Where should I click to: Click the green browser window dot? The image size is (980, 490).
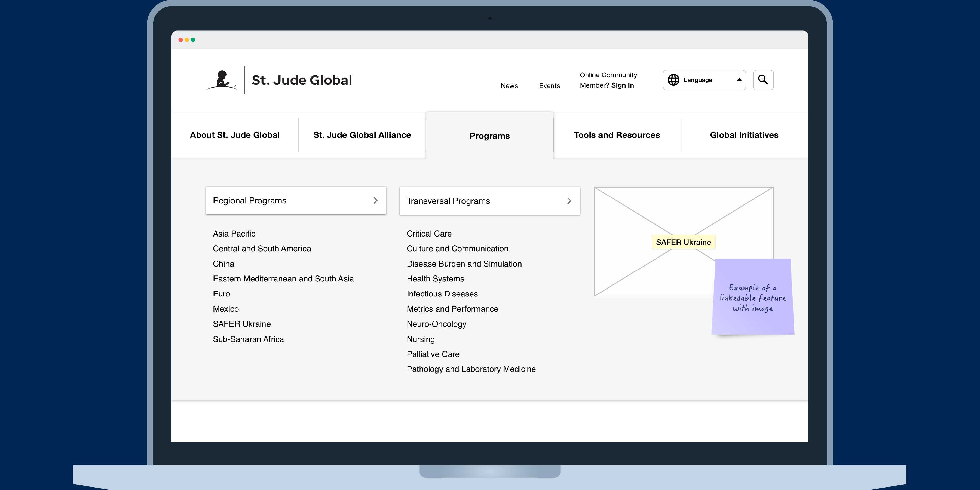(193, 40)
